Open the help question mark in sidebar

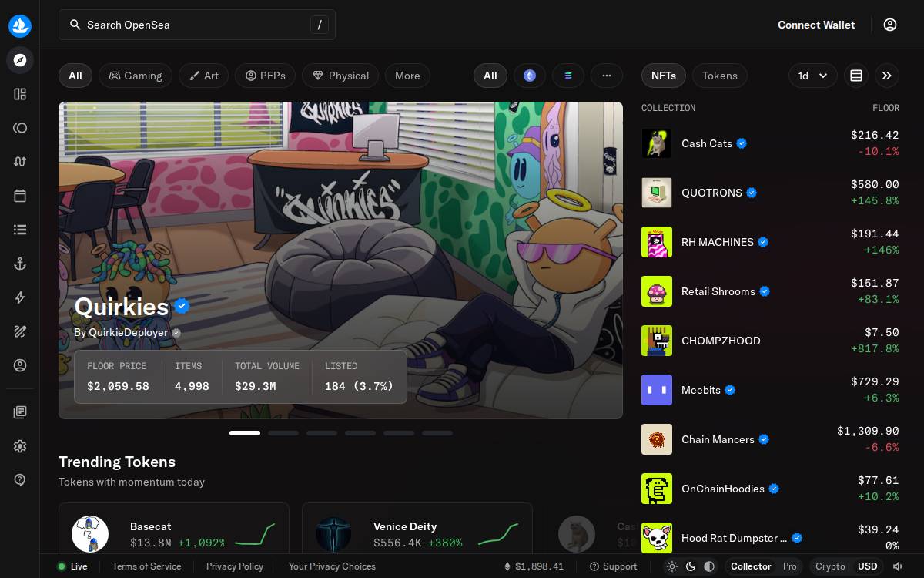click(x=20, y=480)
